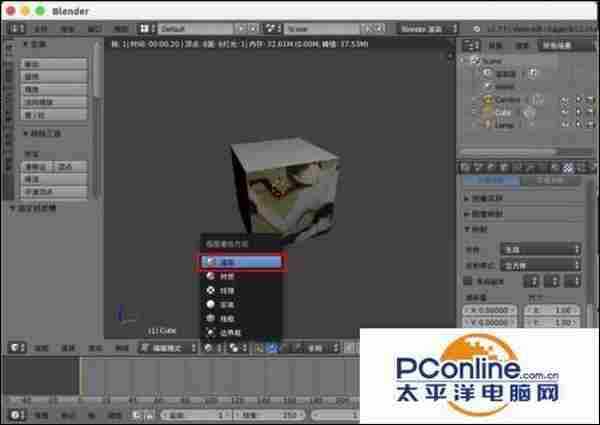The width and height of the screenshot is (600, 425).
Task: Open the 编辑模式 mode dropdown
Action: [168, 348]
